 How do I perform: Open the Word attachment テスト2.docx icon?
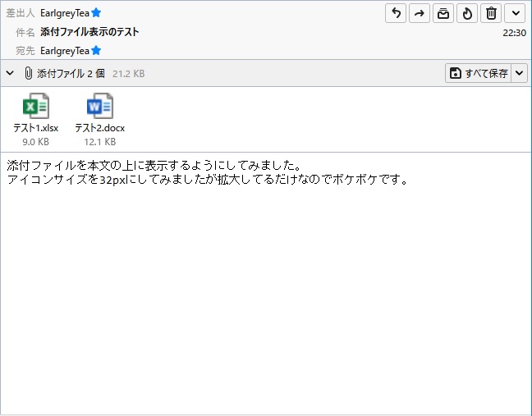point(99,107)
